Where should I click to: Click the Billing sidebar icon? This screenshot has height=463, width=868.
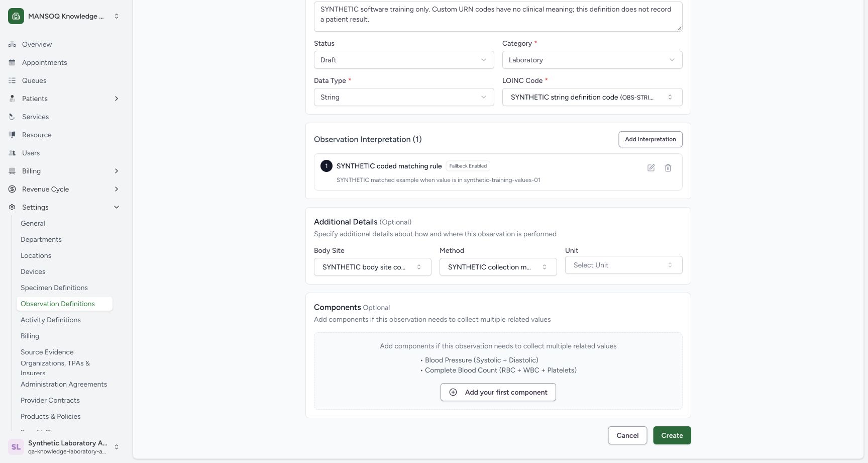click(x=12, y=171)
